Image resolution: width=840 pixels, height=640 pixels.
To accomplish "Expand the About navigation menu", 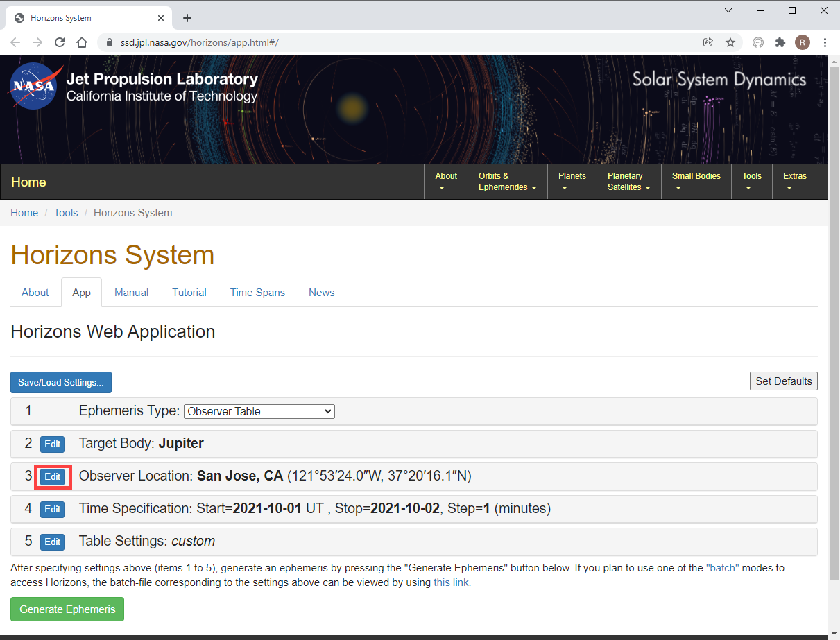I will (x=446, y=182).
